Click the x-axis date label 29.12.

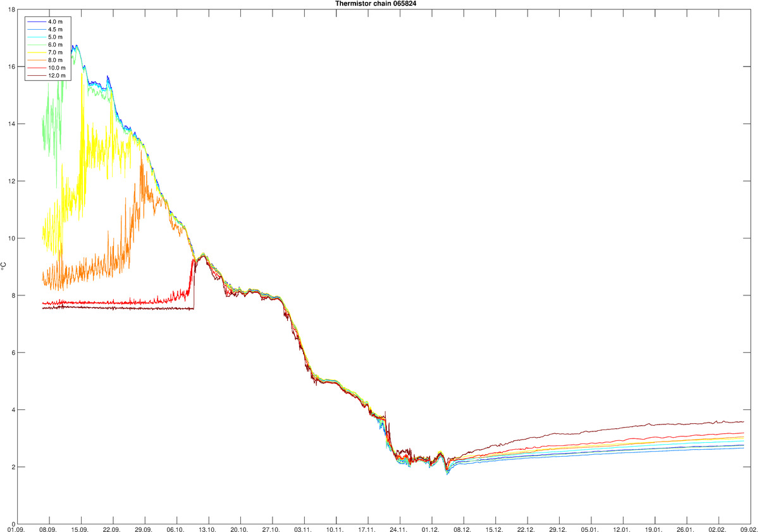coord(558,529)
